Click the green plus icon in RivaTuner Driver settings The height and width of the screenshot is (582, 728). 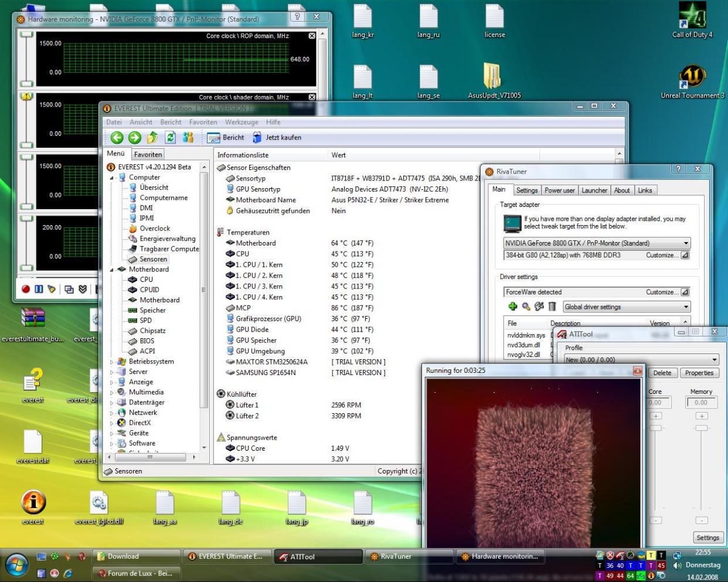(513, 307)
